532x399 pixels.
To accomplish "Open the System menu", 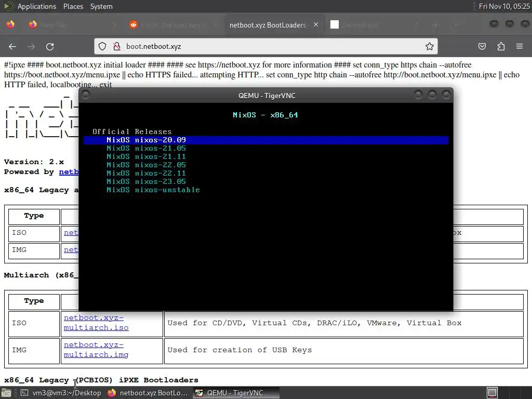I will tap(101, 6).
